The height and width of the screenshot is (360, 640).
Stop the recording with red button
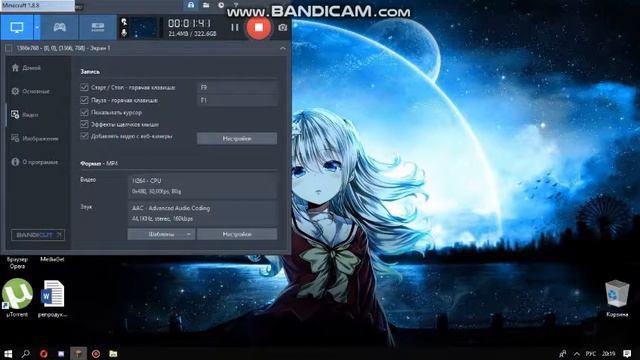pos(258,27)
